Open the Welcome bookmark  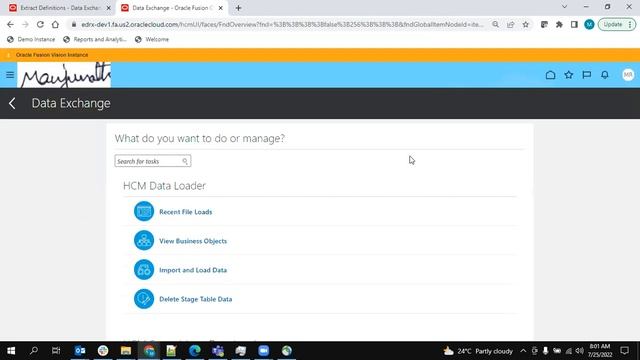tap(151, 39)
